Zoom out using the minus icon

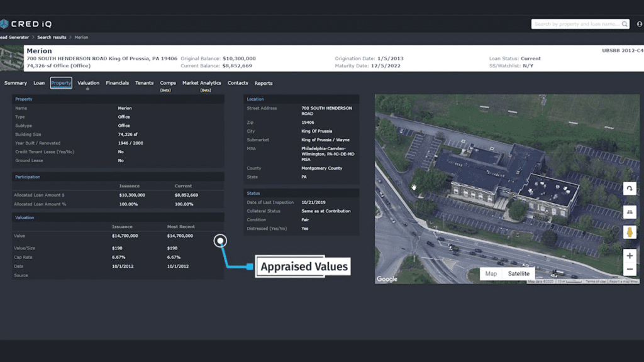click(631, 269)
